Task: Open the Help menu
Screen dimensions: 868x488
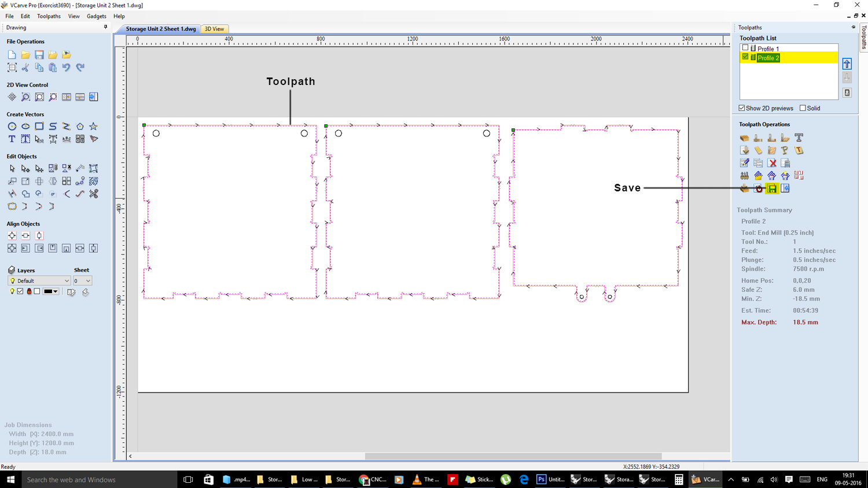Action: 119,16
